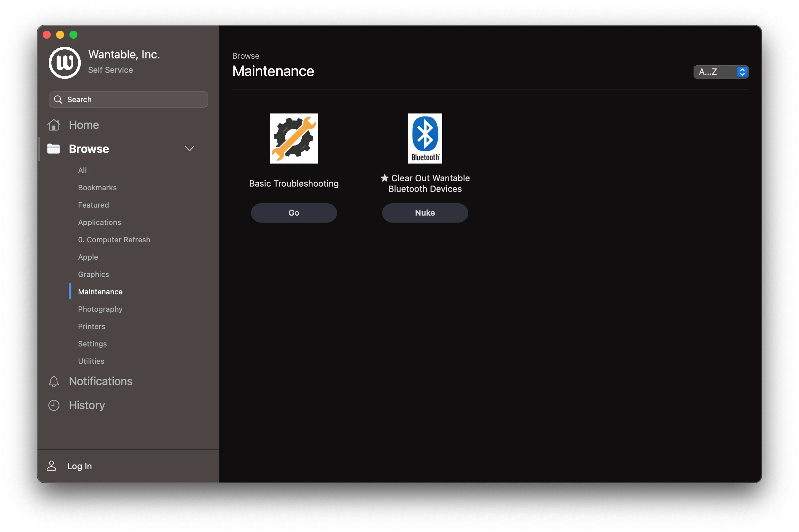This screenshot has height=532, width=799.
Task: Click the Browse folder icon
Action: point(54,149)
